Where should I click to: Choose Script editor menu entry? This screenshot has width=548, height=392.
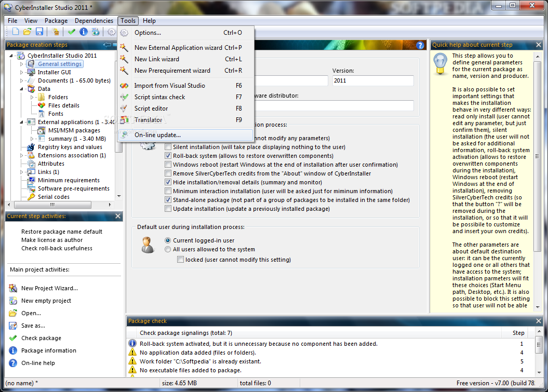pyautogui.click(x=185, y=109)
